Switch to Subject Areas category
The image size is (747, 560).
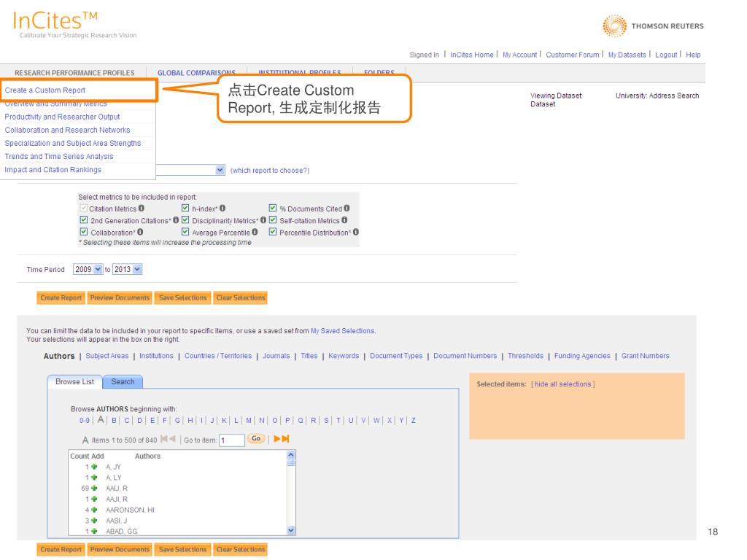pos(107,356)
